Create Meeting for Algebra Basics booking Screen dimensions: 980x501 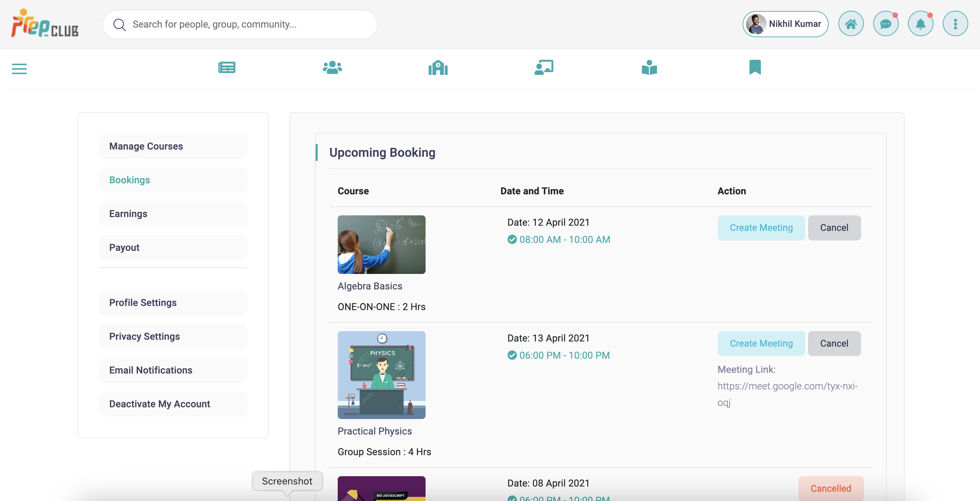[x=761, y=228]
